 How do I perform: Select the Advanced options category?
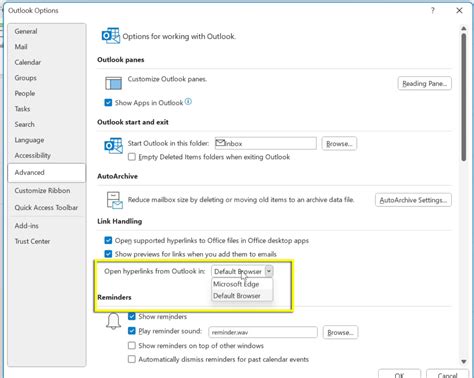[x=47, y=173]
